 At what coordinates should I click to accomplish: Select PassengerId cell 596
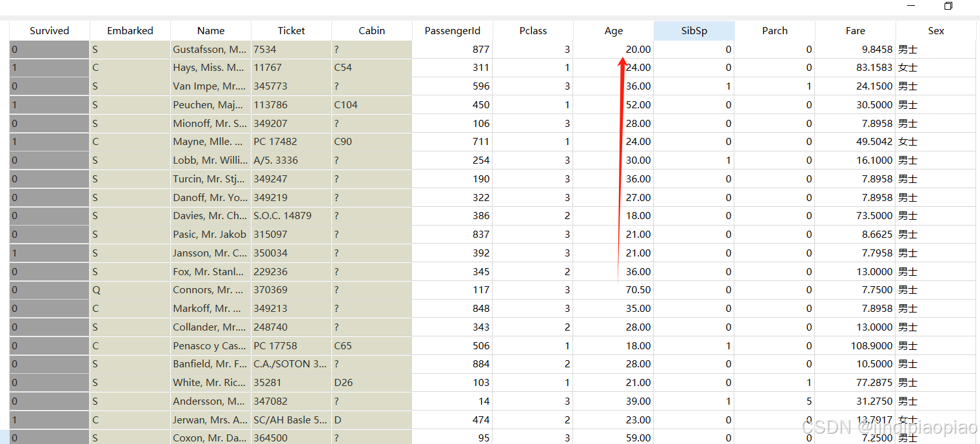(x=453, y=86)
